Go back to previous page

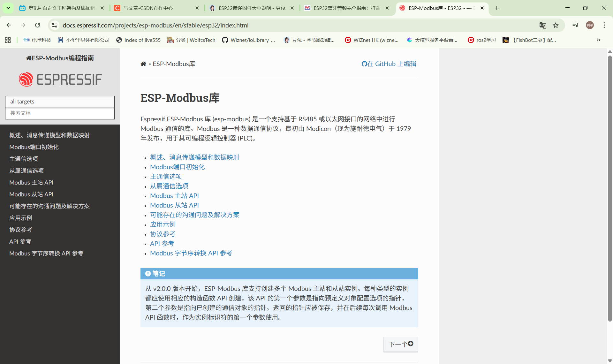coord(9,25)
